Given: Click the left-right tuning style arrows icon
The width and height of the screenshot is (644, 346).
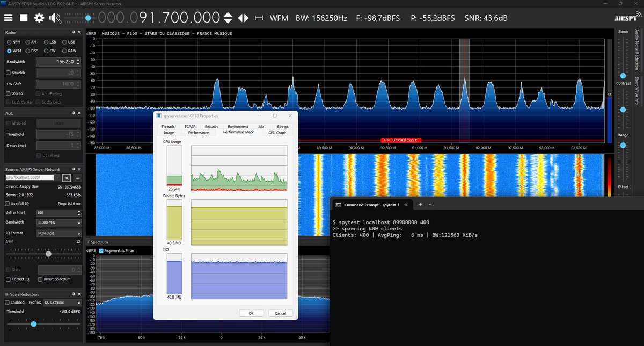Looking at the screenshot, I should 243,18.
